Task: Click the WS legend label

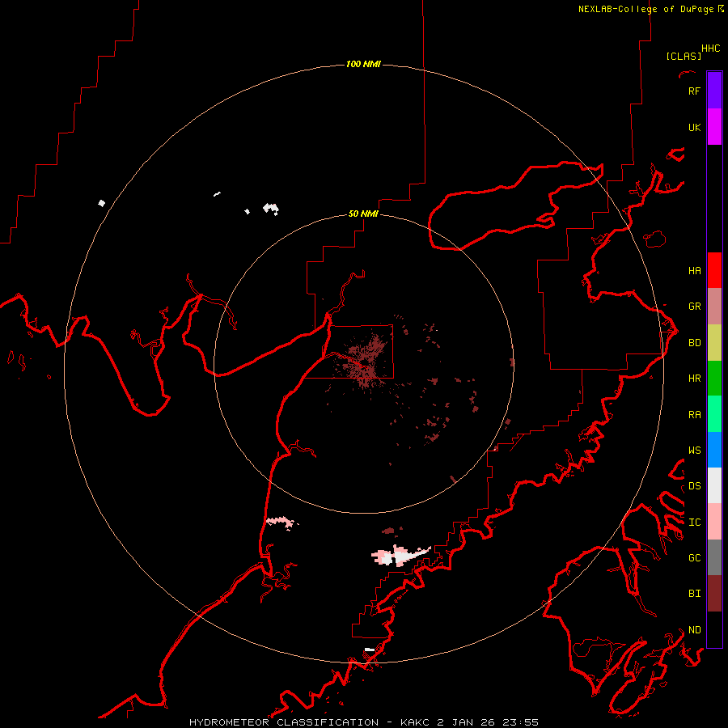Action: pos(694,450)
